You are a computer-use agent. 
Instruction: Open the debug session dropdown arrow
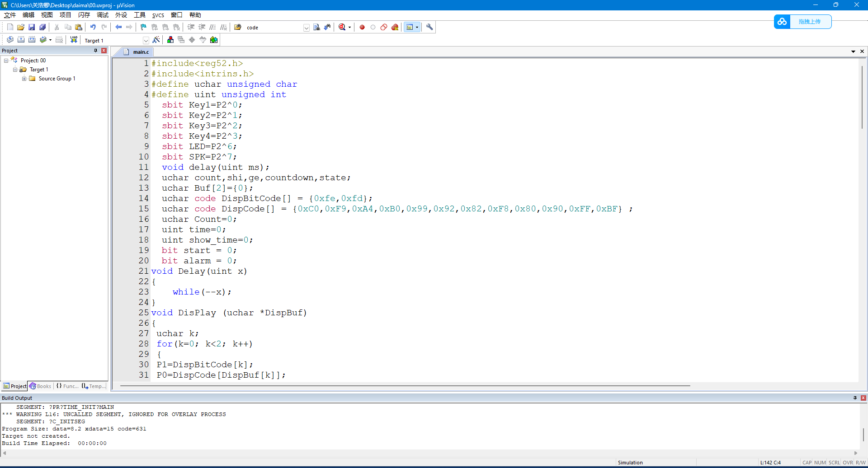pos(349,28)
